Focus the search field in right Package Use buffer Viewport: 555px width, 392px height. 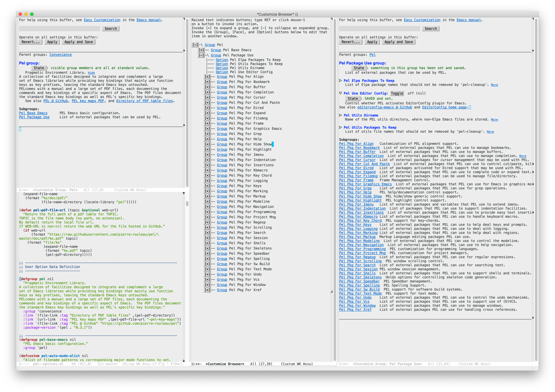[x=380, y=28]
